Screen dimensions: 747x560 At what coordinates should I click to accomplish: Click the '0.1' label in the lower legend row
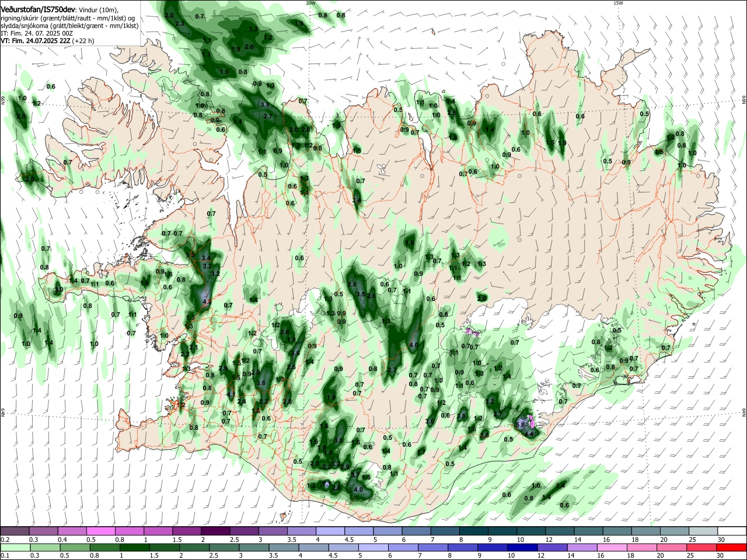point(5,556)
